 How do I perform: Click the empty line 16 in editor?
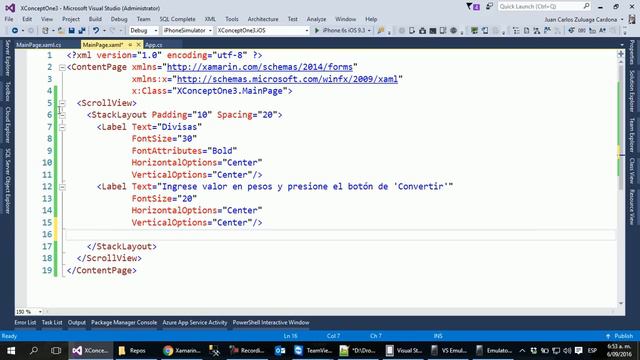point(340,235)
